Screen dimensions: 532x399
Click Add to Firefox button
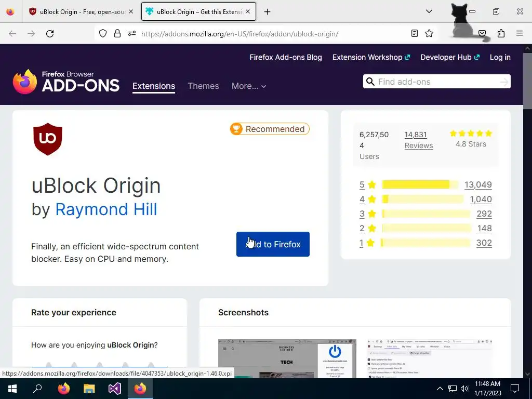pos(273,244)
